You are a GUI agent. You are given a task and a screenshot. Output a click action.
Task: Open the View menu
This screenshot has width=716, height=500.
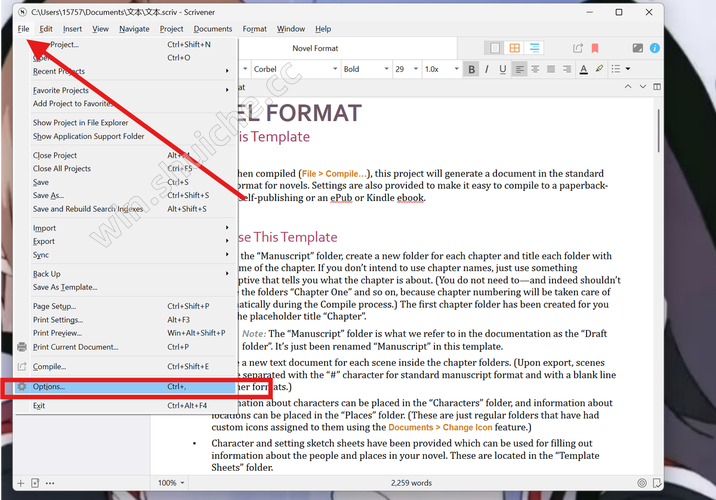(100, 29)
